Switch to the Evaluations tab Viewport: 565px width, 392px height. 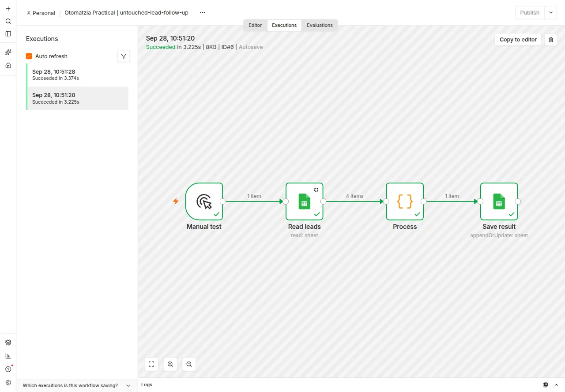(x=320, y=25)
